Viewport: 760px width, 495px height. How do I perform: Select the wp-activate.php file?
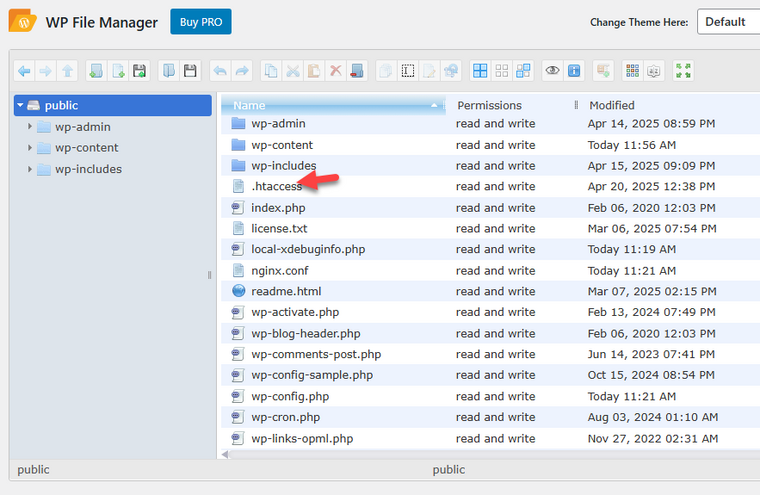tap(491, 312)
